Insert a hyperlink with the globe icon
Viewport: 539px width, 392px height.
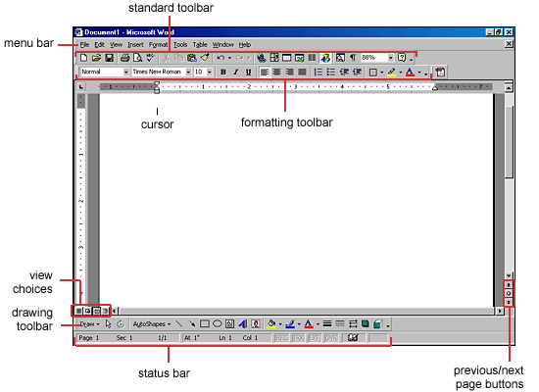(x=262, y=58)
